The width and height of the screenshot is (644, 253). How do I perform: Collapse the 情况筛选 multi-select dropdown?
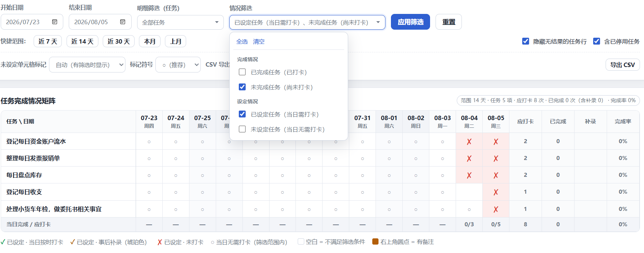pyautogui.click(x=307, y=22)
